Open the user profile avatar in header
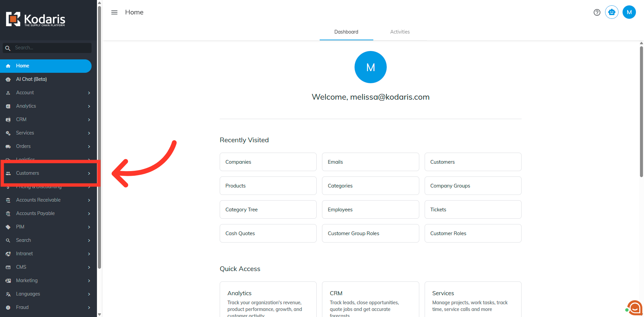This screenshot has height=317, width=644. (x=629, y=12)
